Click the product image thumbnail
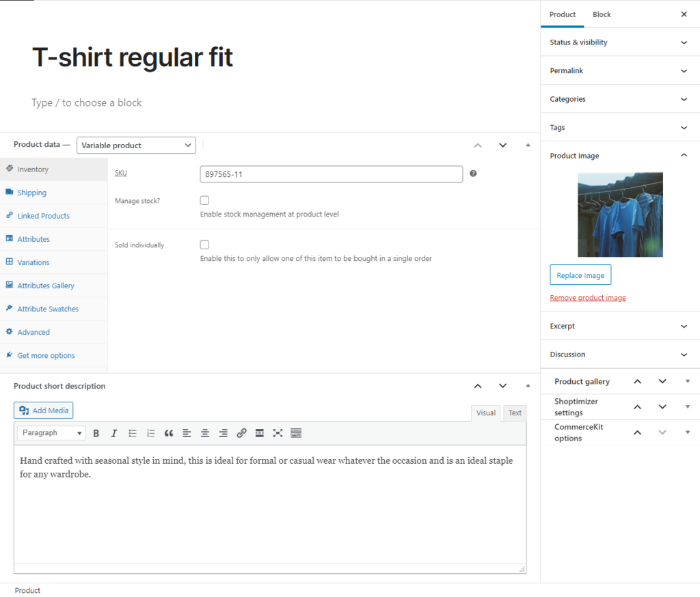Image resolution: width=700 pixels, height=597 pixels. tap(619, 214)
